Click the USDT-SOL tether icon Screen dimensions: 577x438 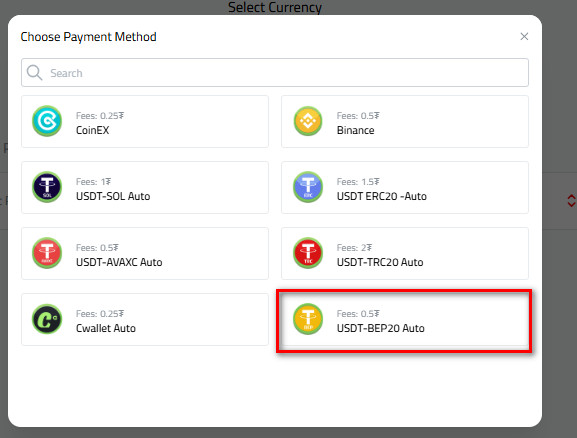click(47, 187)
